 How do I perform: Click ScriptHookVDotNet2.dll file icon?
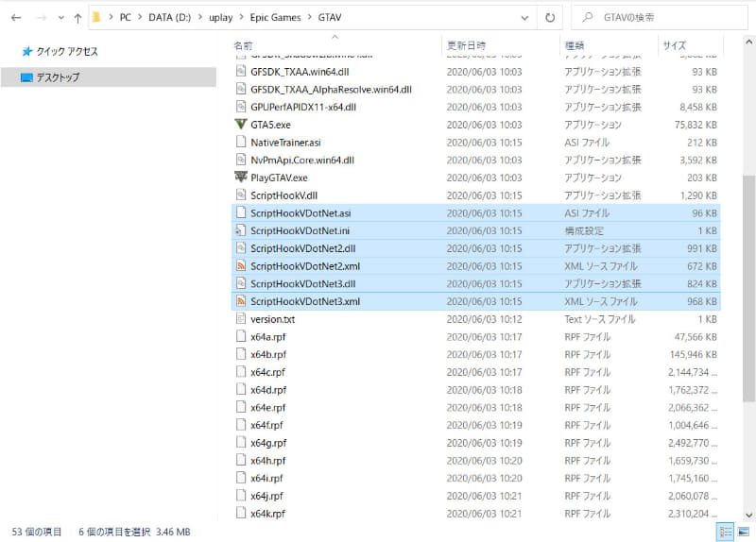pyautogui.click(x=241, y=248)
